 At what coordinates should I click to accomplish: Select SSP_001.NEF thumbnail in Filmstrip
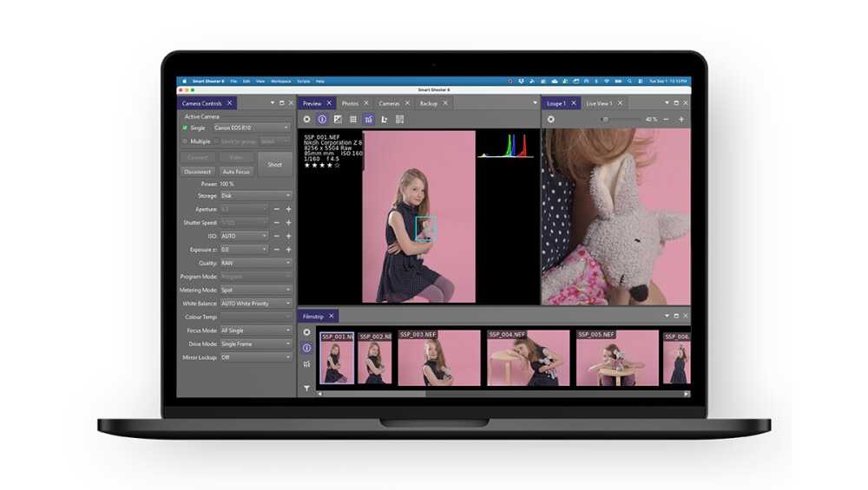tap(337, 358)
